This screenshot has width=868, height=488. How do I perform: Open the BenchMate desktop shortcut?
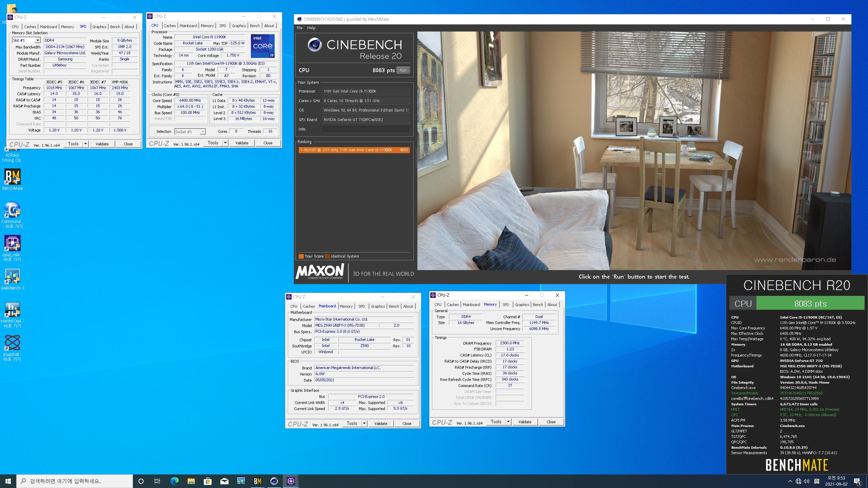click(x=13, y=180)
